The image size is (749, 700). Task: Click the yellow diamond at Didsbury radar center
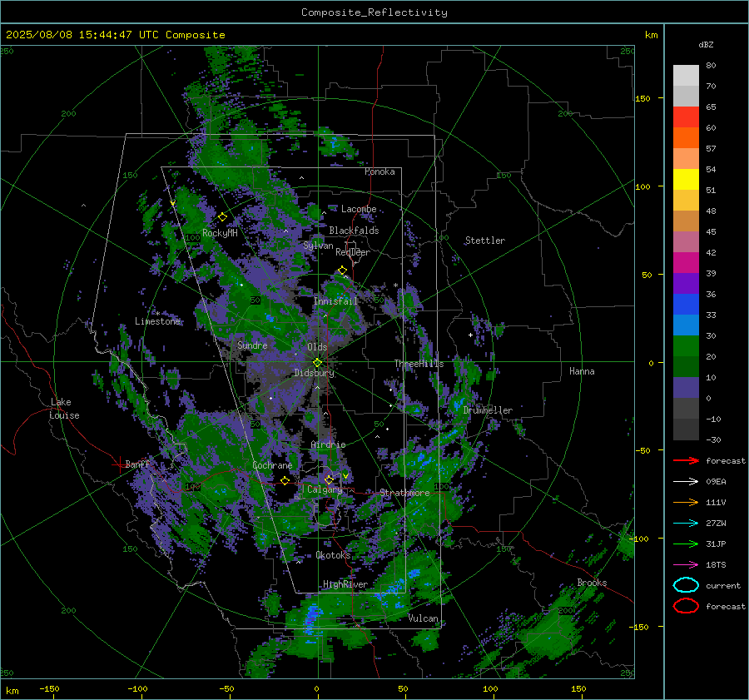(317, 363)
